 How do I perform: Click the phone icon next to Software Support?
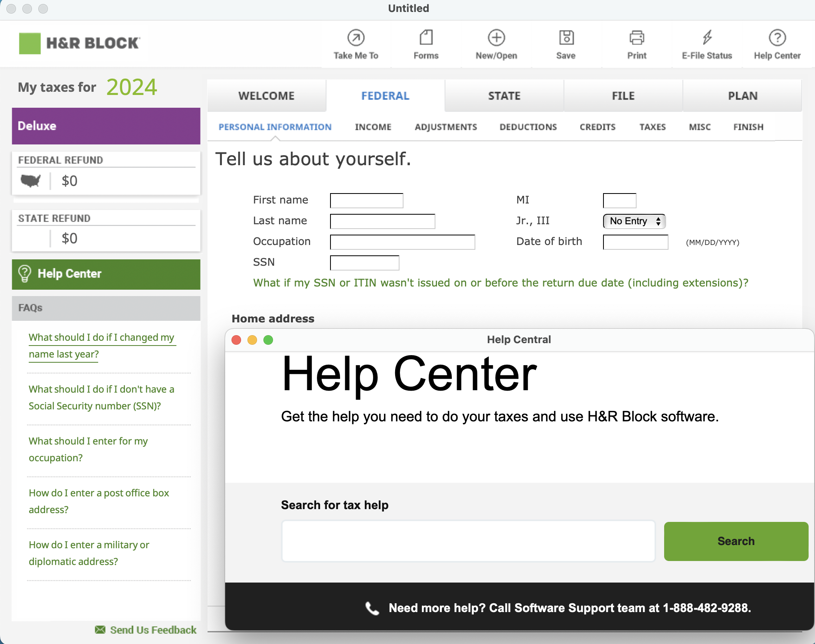[372, 608]
